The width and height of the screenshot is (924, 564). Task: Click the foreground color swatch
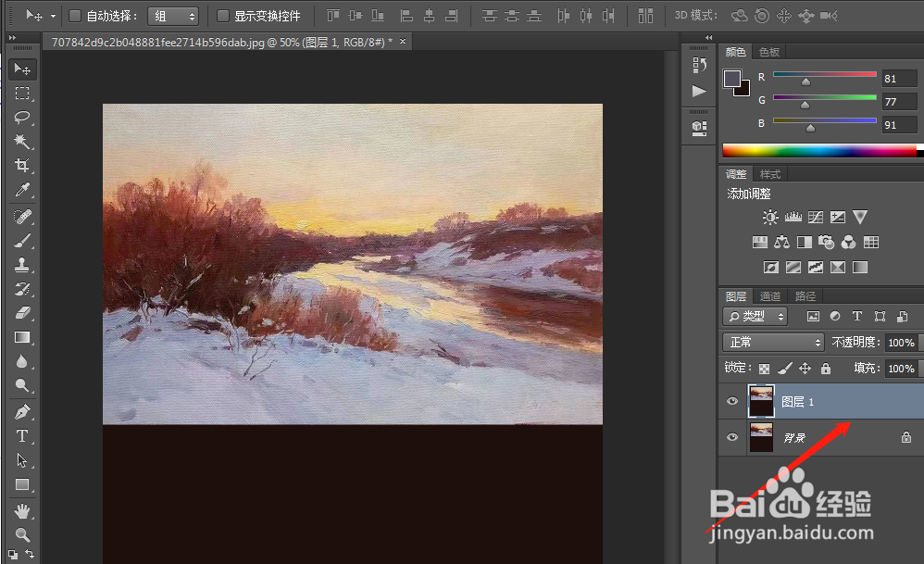pyautogui.click(x=732, y=79)
